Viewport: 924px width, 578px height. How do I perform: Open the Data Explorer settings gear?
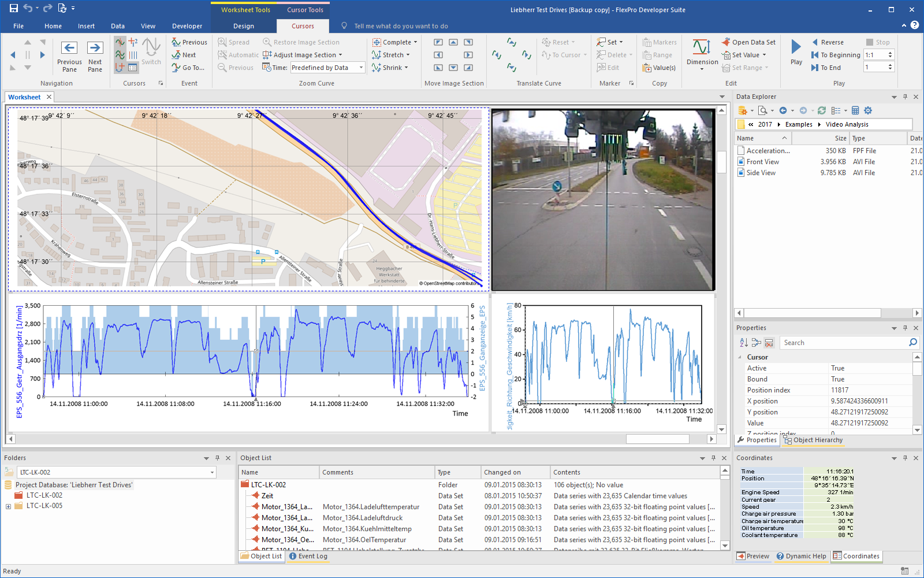point(868,110)
